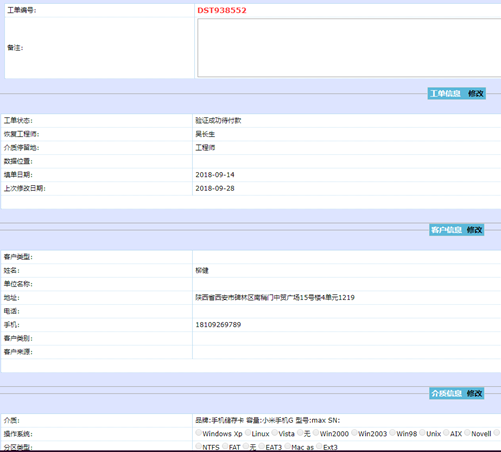Viewport: 501px width, 452px height.
Task: Click the red work order number DST938552
Action: (x=222, y=10)
